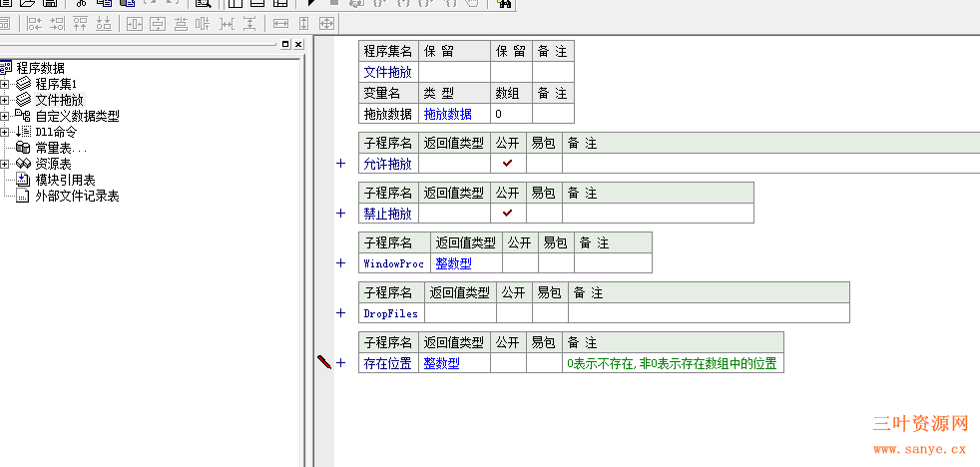Uncheck 公开 for the 禁止拖放 subroutine
Screen dimensions: 980x467
click(x=508, y=213)
